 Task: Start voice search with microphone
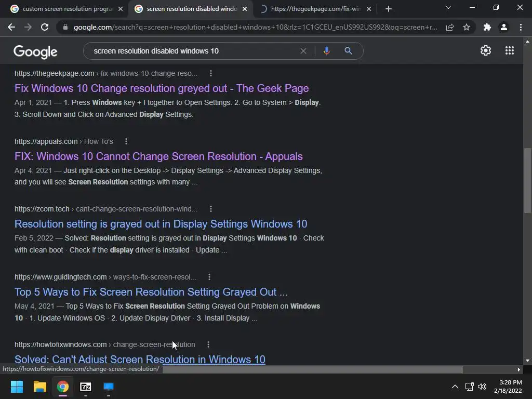pos(326,51)
